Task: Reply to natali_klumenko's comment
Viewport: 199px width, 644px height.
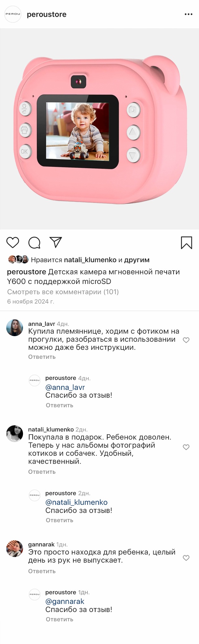Action: pos(42,472)
